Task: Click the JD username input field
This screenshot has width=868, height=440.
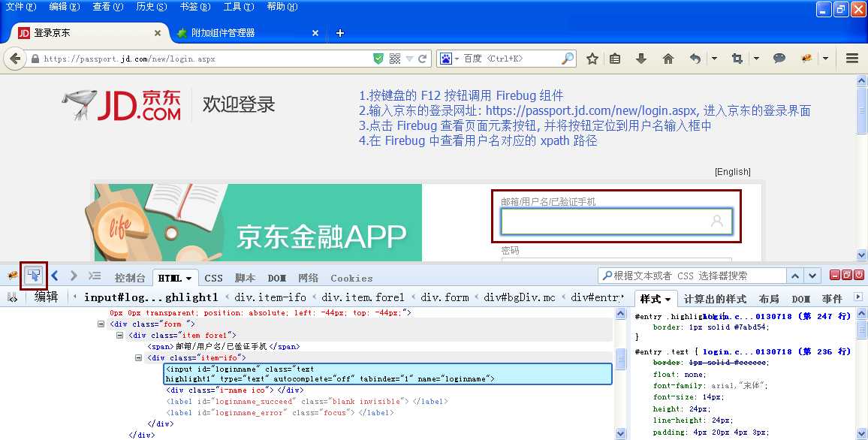Action: click(616, 222)
